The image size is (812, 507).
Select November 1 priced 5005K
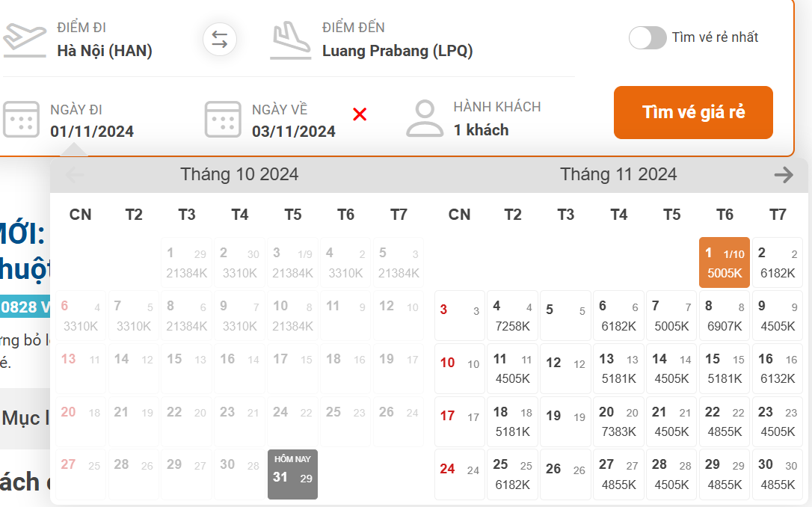[x=724, y=262]
